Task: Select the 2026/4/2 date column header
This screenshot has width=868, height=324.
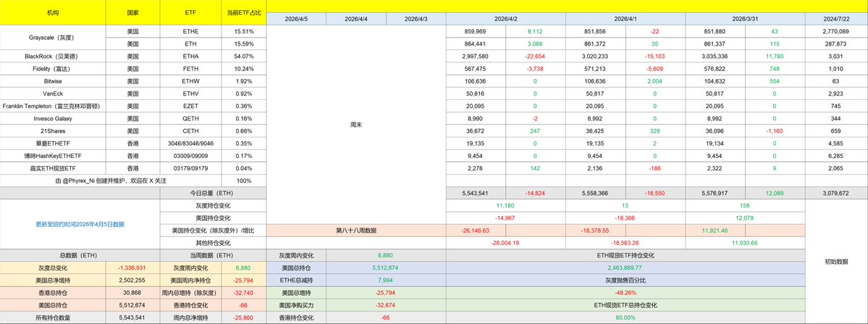Action: [x=506, y=18]
